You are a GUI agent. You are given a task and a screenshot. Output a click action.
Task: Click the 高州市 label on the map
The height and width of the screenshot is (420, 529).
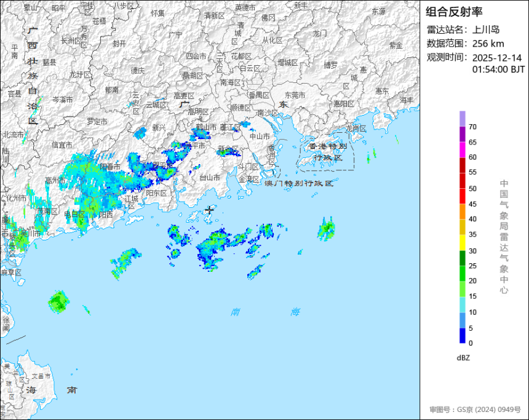point(55,180)
